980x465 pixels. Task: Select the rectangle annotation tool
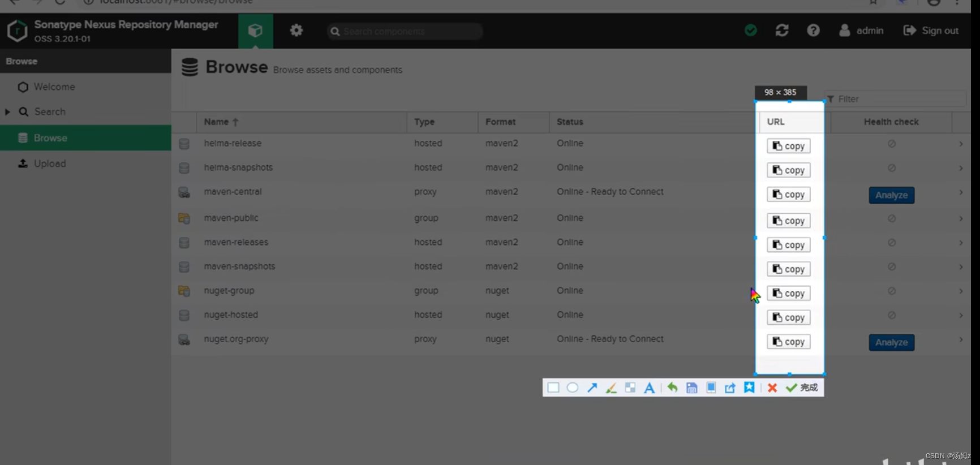[x=553, y=387]
